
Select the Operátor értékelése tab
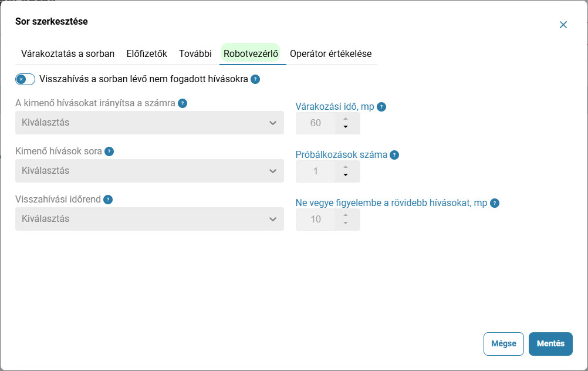331,53
